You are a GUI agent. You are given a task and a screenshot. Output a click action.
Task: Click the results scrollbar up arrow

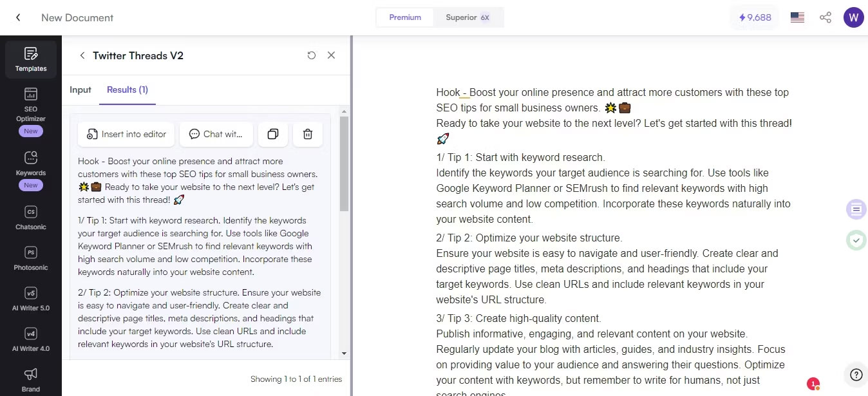(344, 111)
